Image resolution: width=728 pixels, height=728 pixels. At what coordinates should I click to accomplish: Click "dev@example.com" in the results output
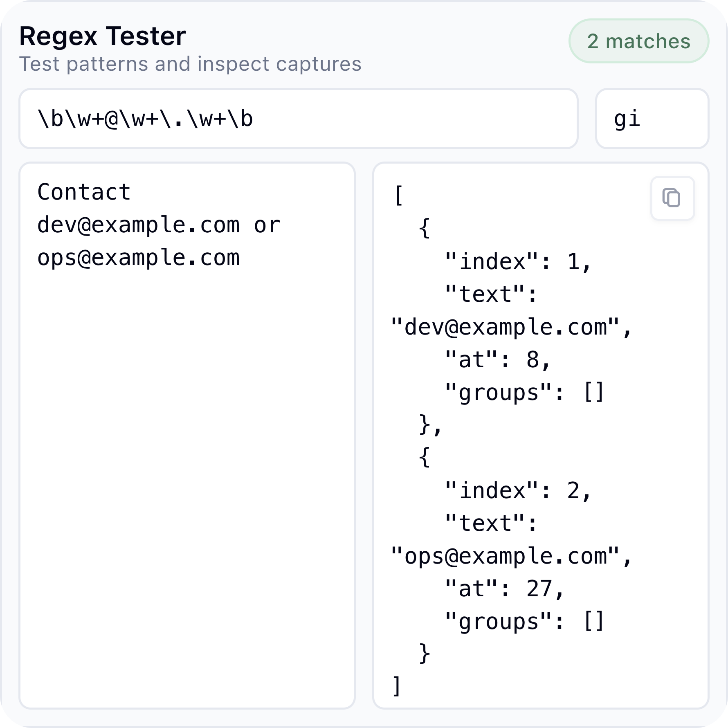[x=506, y=327]
